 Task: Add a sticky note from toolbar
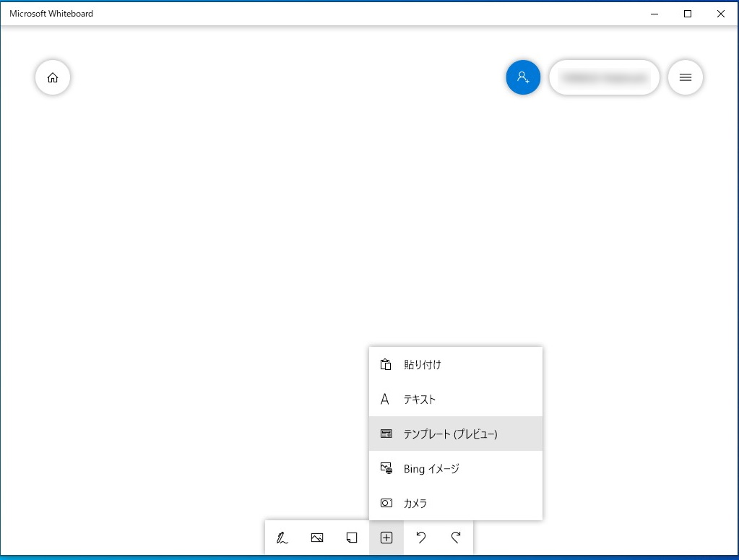(x=352, y=538)
